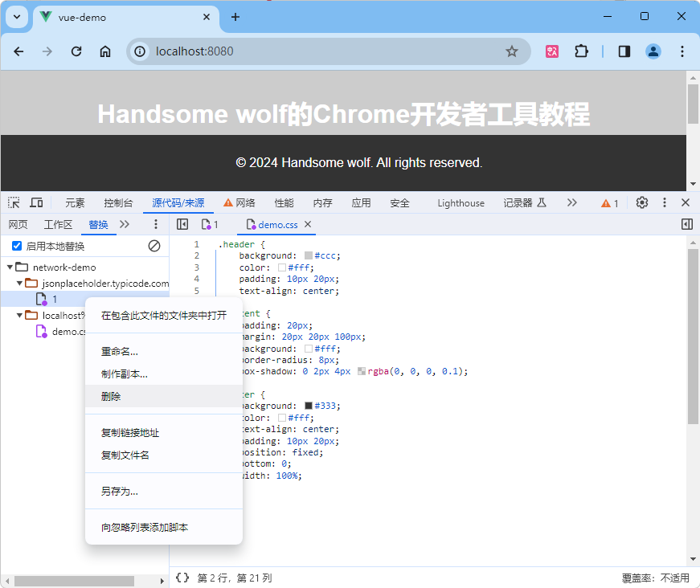Open DevTools customize three-dot menu
Viewport: 700px width, 588px height.
(665, 202)
